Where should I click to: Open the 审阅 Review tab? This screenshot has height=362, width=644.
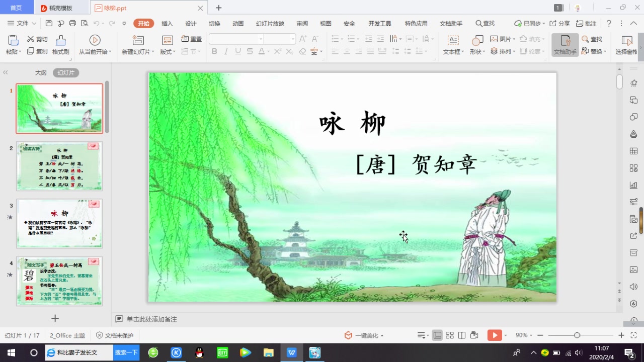pyautogui.click(x=302, y=23)
